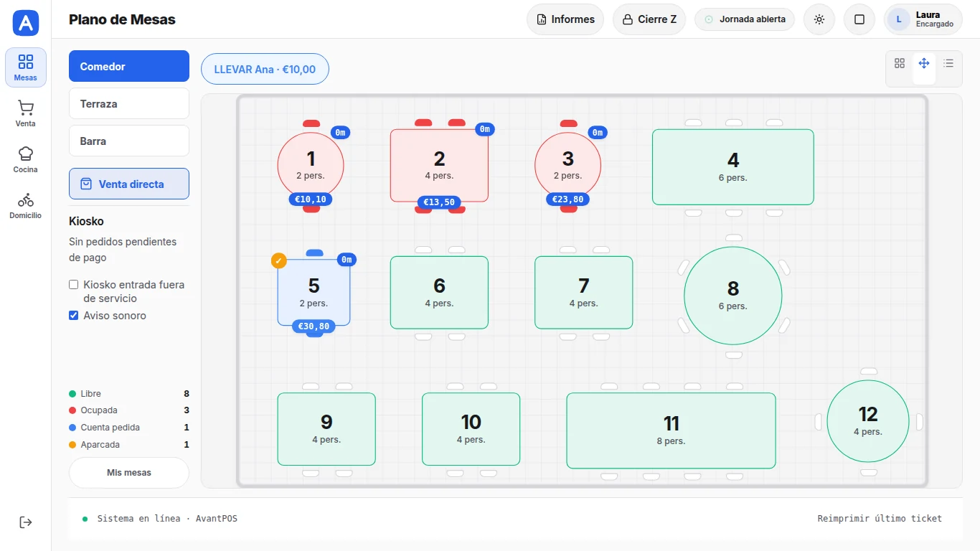Select free table 10
Image resolution: width=980 pixels, height=551 pixels.
pos(471,429)
